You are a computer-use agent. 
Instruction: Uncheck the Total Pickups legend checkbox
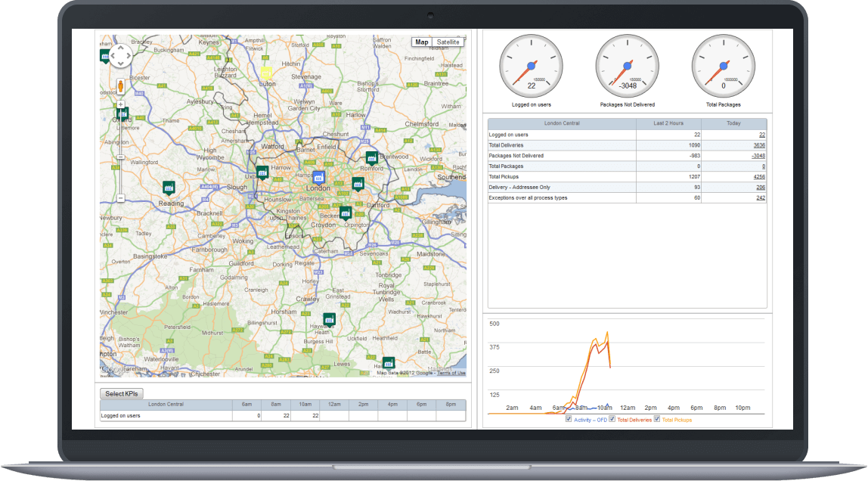pyautogui.click(x=657, y=420)
